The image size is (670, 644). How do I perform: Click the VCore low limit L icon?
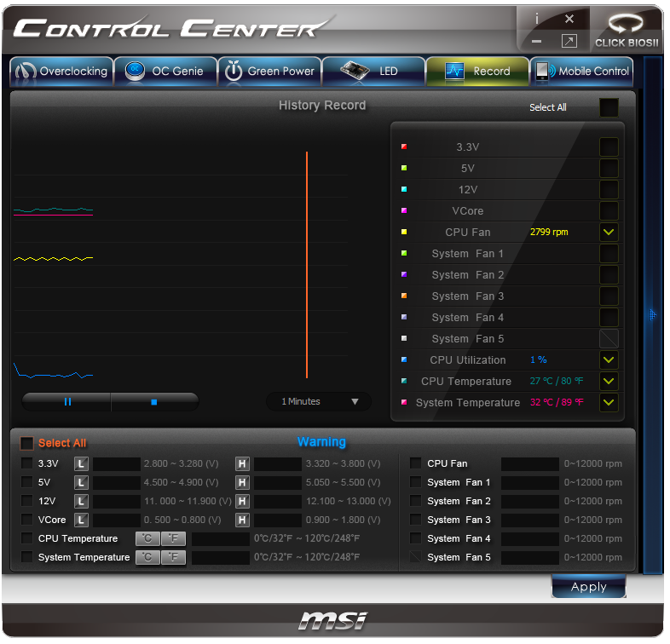(81, 520)
